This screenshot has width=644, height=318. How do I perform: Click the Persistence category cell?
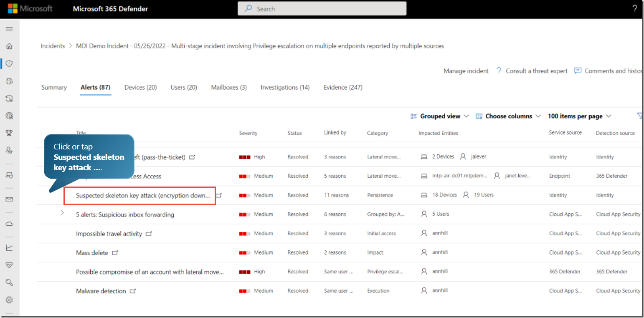click(x=380, y=195)
